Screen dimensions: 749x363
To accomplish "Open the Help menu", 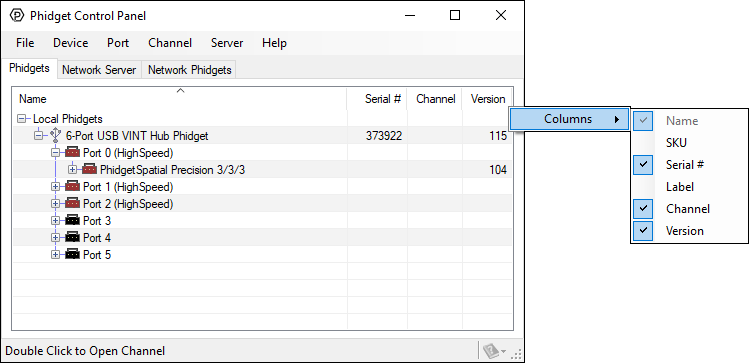I will 274,43.
